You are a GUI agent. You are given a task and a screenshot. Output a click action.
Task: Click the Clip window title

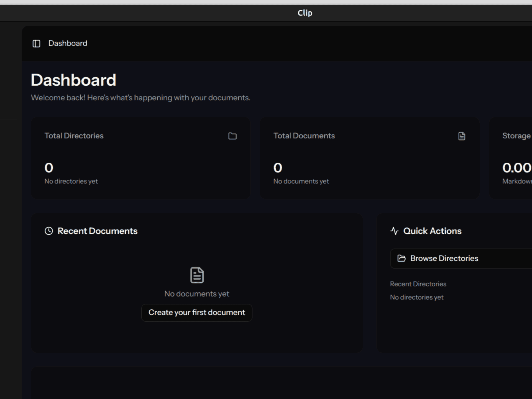click(x=305, y=13)
